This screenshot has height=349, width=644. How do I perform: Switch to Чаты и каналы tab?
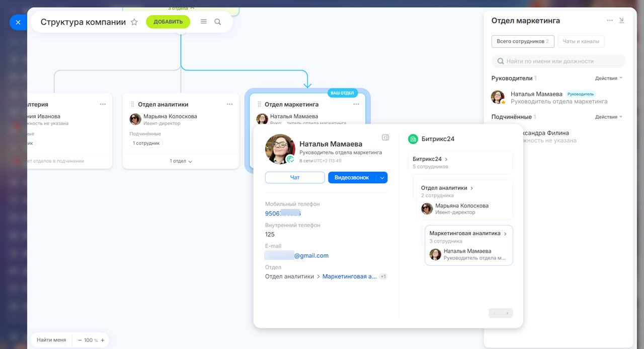[x=581, y=41]
